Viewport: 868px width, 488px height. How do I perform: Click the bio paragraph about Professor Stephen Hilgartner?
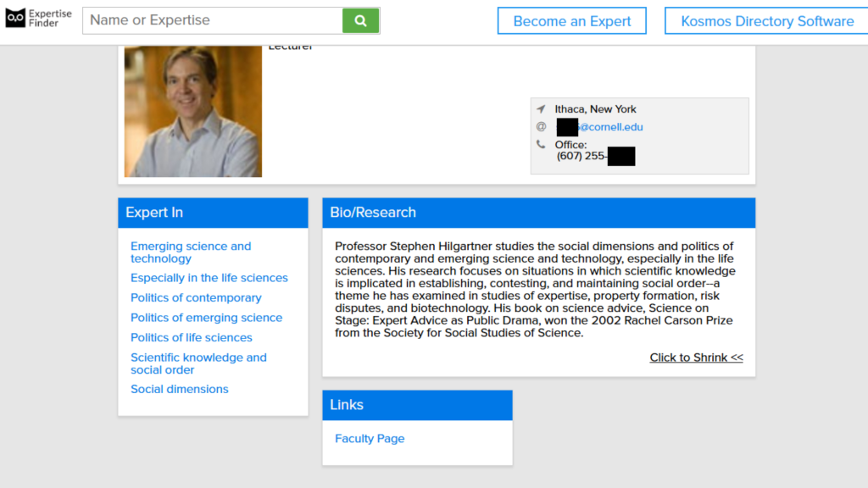point(536,290)
